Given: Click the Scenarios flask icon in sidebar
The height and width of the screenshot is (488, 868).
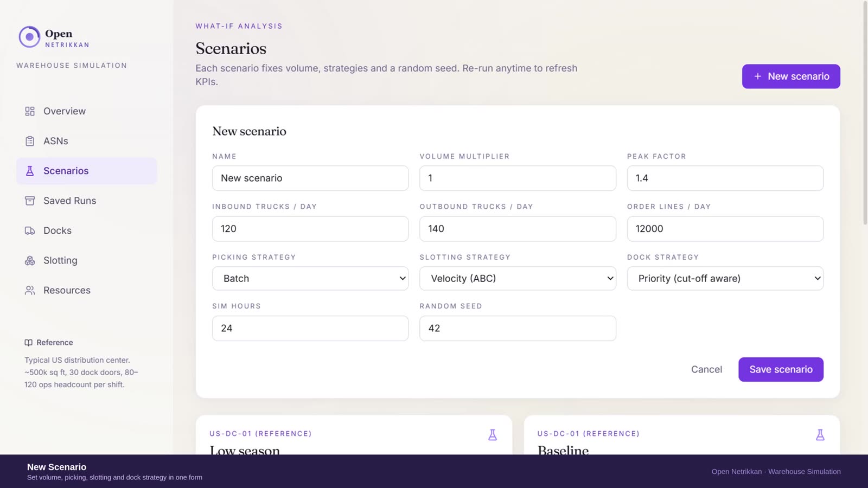Looking at the screenshot, I should (30, 171).
